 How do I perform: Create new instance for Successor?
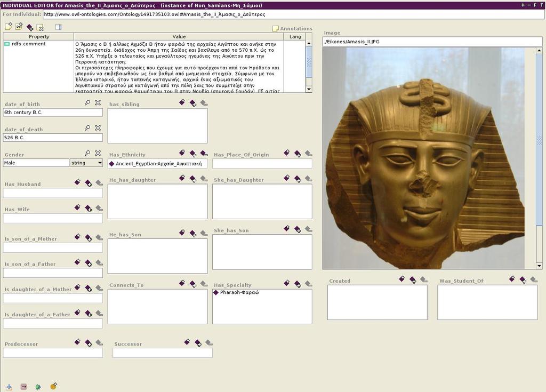pos(187,342)
